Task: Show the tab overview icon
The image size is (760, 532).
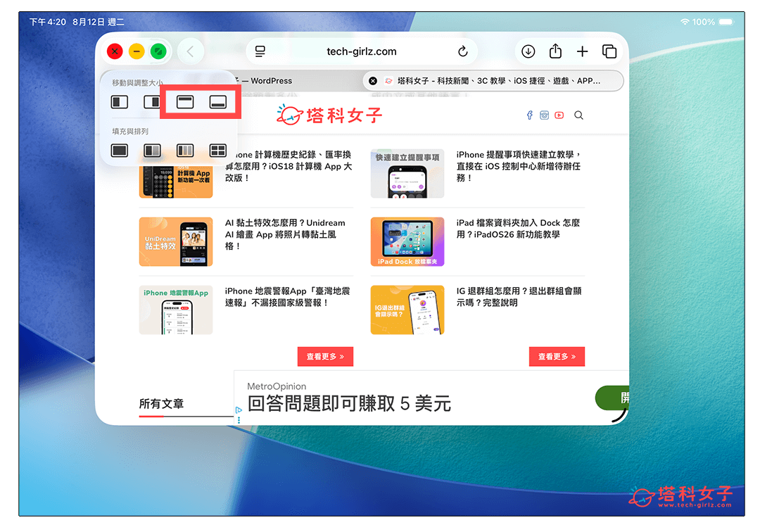Action: click(609, 51)
